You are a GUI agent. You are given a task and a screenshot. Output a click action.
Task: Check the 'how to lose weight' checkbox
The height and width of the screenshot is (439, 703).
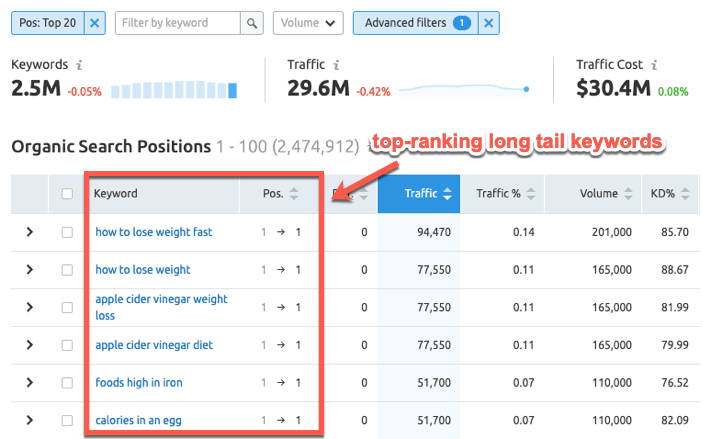(67, 270)
